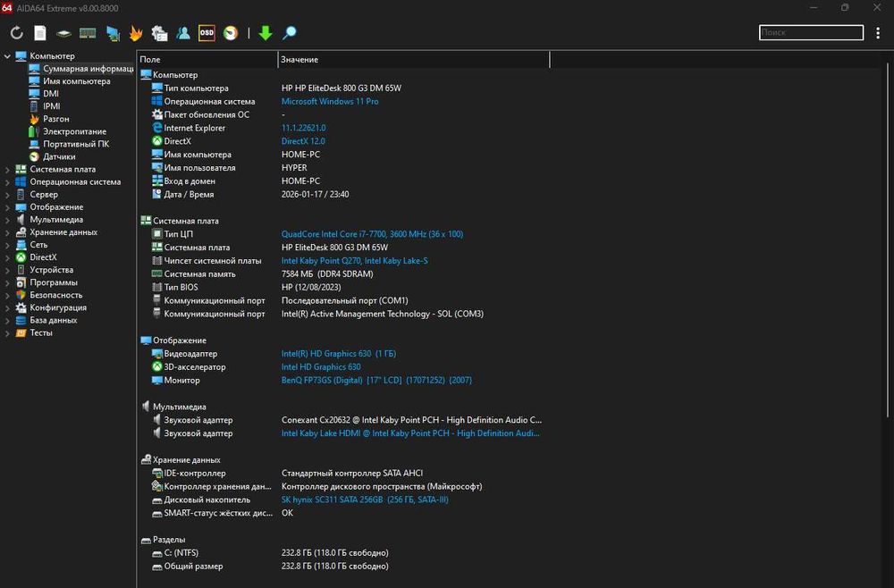894x588 pixels.
Task: Click the blue user silhouette toolbar icon
Action: [183, 33]
